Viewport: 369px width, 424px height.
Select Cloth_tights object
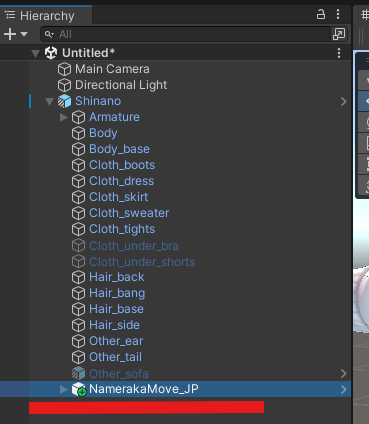pyautogui.click(x=122, y=229)
